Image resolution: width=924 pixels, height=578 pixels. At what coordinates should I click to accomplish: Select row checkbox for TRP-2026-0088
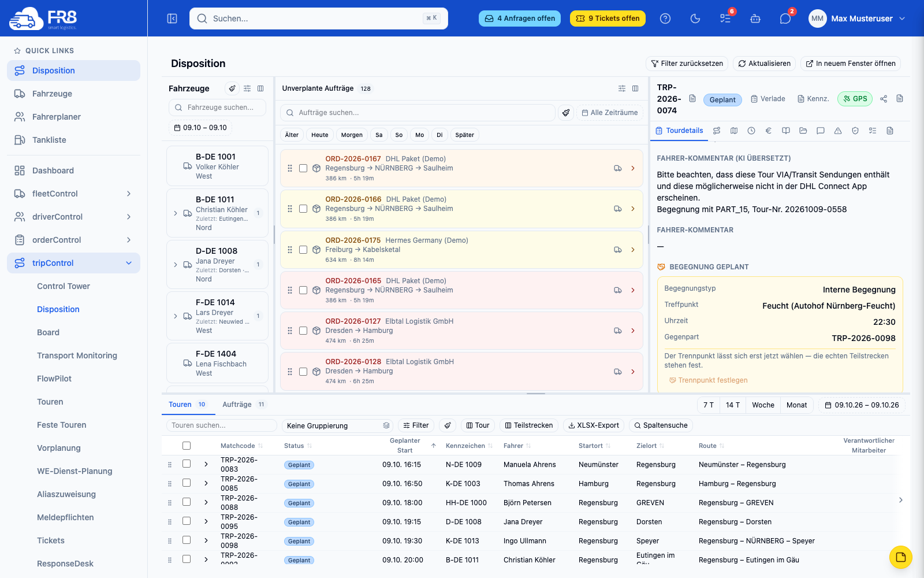coord(187,502)
